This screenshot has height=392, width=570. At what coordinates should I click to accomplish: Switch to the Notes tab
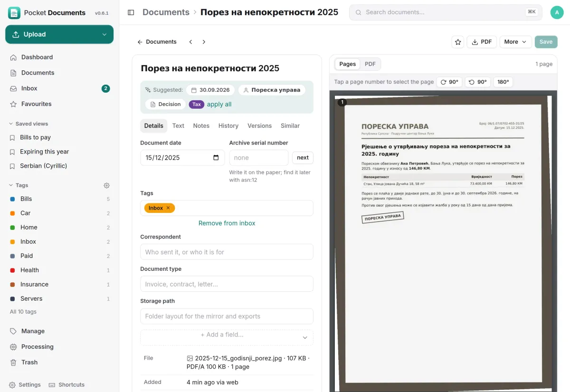coord(201,126)
